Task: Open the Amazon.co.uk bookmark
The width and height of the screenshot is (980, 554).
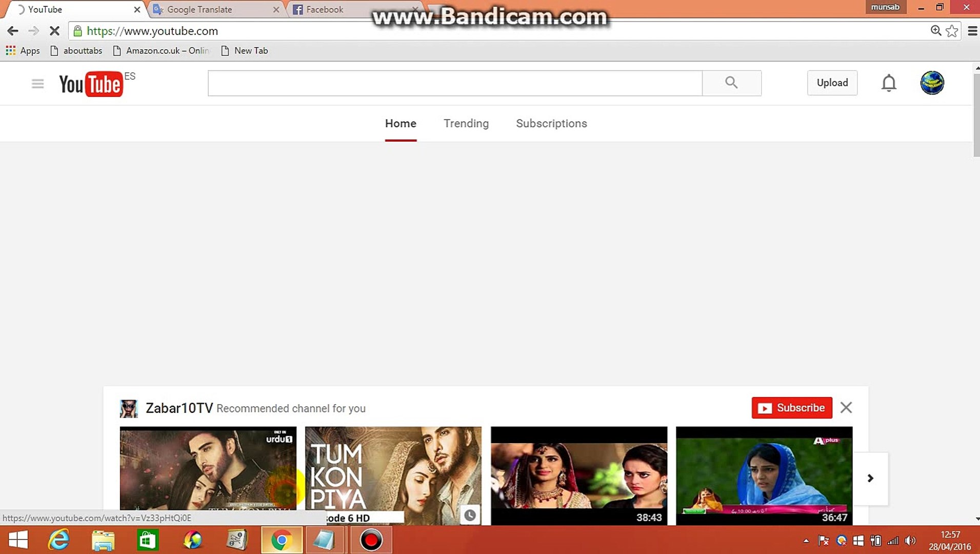Action: click(161, 51)
